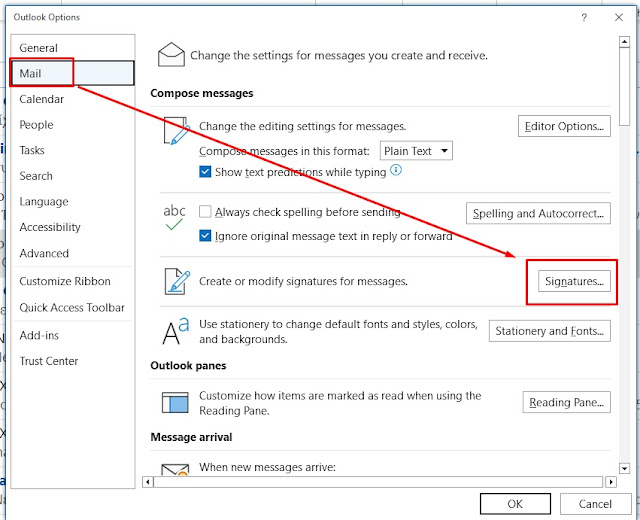Toggle Show text predictions while typing
This screenshot has width=640, height=520.
[205, 172]
